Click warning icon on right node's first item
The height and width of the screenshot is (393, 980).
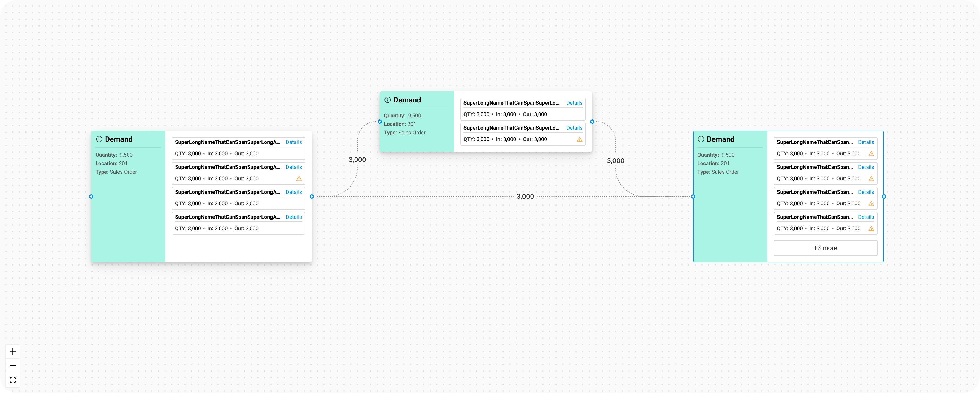(871, 154)
